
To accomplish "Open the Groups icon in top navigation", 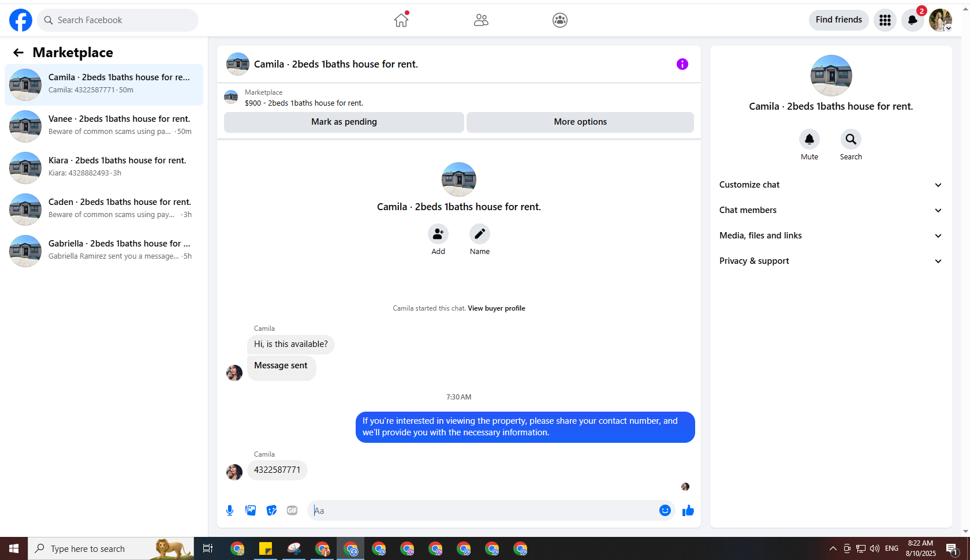I will (560, 20).
